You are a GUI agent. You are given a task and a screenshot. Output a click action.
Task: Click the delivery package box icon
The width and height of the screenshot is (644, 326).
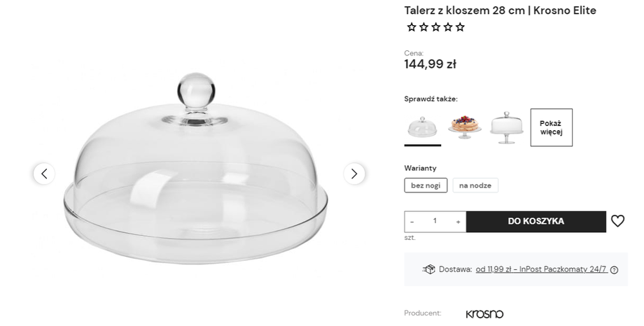(429, 269)
